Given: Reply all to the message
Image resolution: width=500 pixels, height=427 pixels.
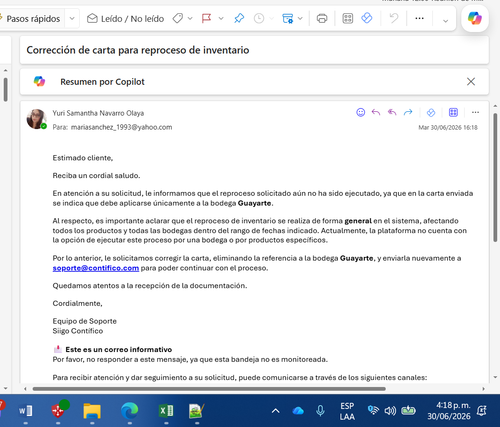Looking at the screenshot, I should click(x=392, y=112).
